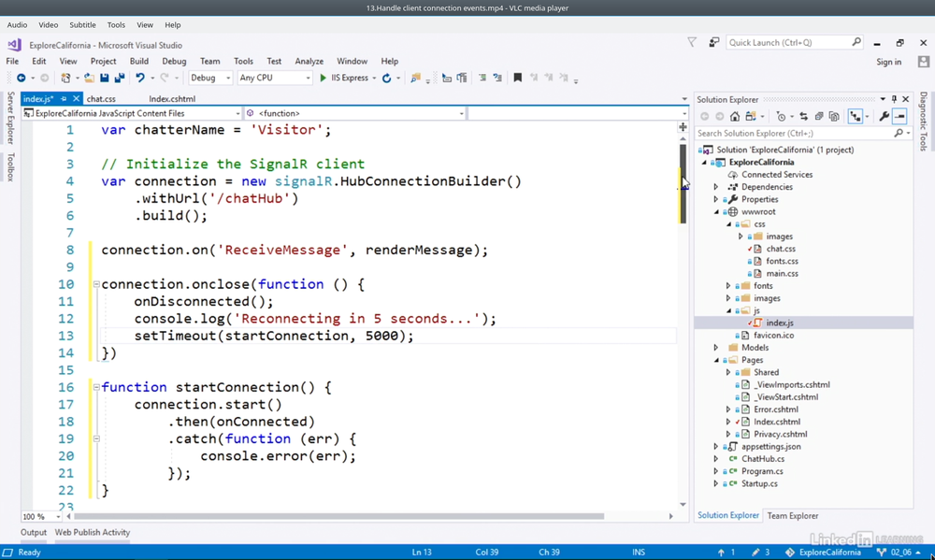This screenshot has height=560, width=935.
Task: Click the notifications filter flag icon
Action: click(692, 42)
